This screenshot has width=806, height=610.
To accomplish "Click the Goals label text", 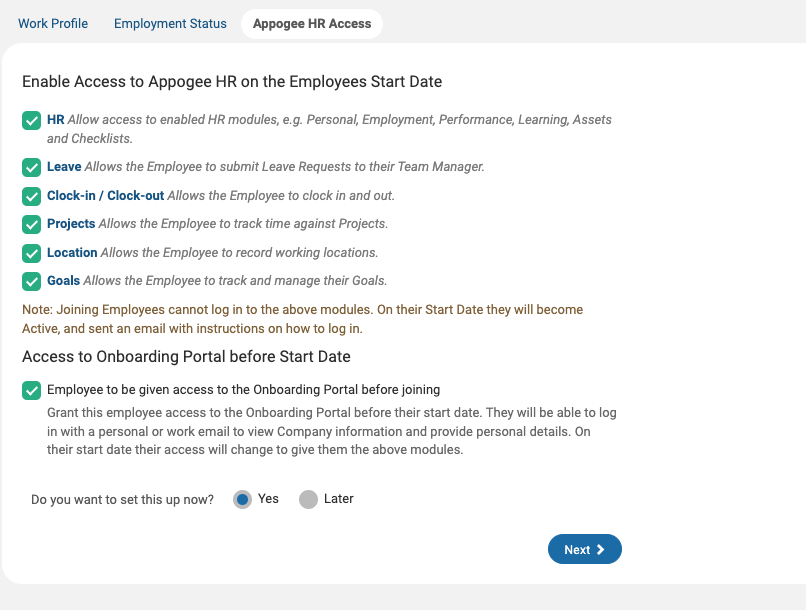I will [63, 280].
